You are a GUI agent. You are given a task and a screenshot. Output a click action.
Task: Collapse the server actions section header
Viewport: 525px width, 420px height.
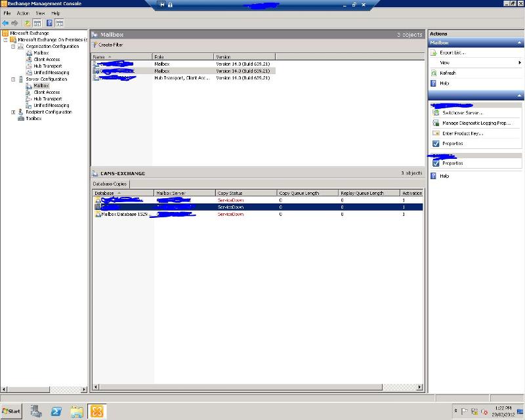(x=519, y=95)
